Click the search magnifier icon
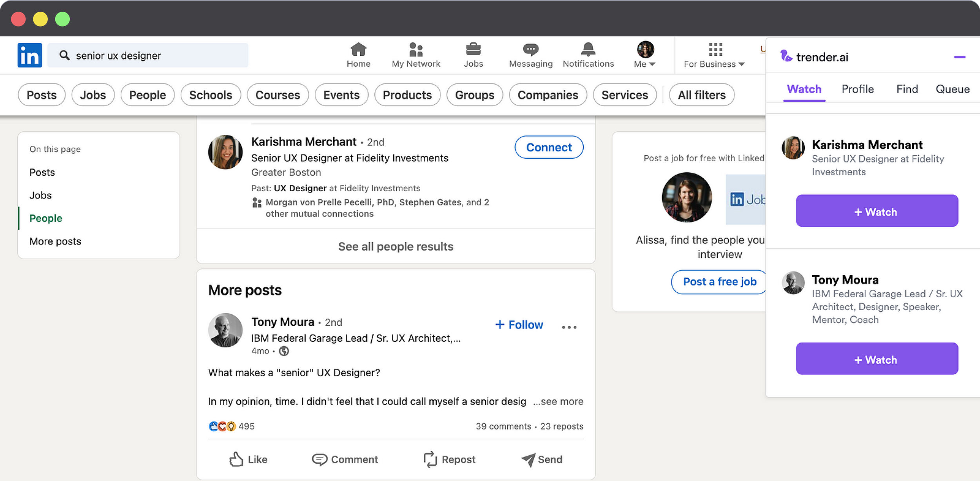 point(64,55)
